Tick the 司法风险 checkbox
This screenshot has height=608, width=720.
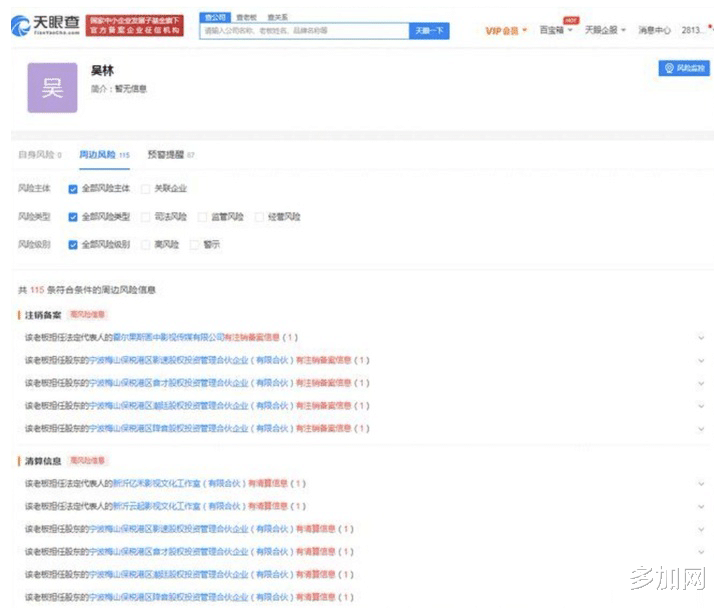146,217
